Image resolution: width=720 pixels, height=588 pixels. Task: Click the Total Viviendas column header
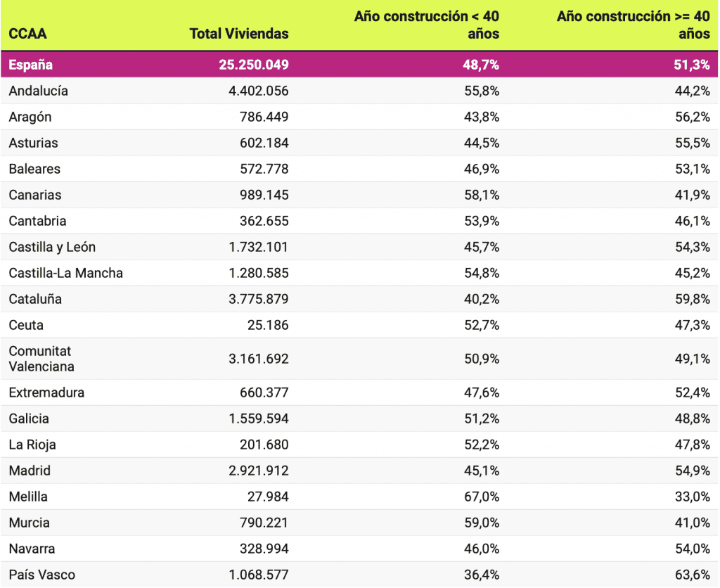(239, 34)
